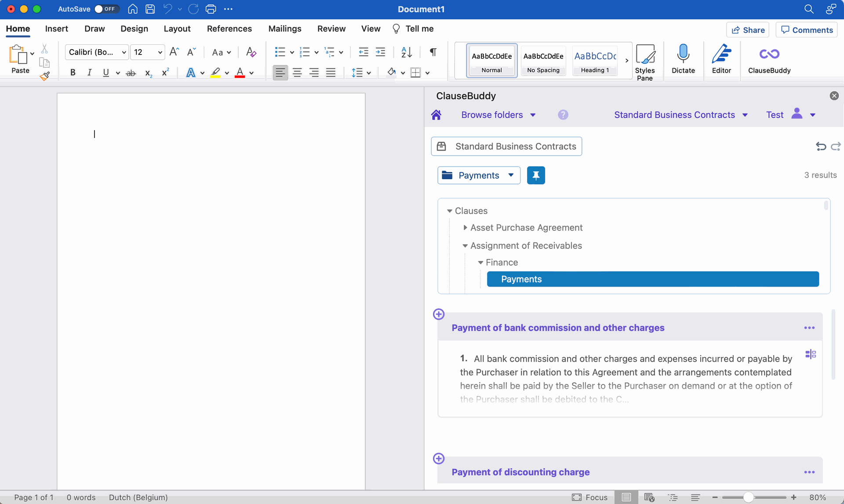Toggle Bold formatting
This screenshot has height=504, width=844.
[x=73, y=73]
